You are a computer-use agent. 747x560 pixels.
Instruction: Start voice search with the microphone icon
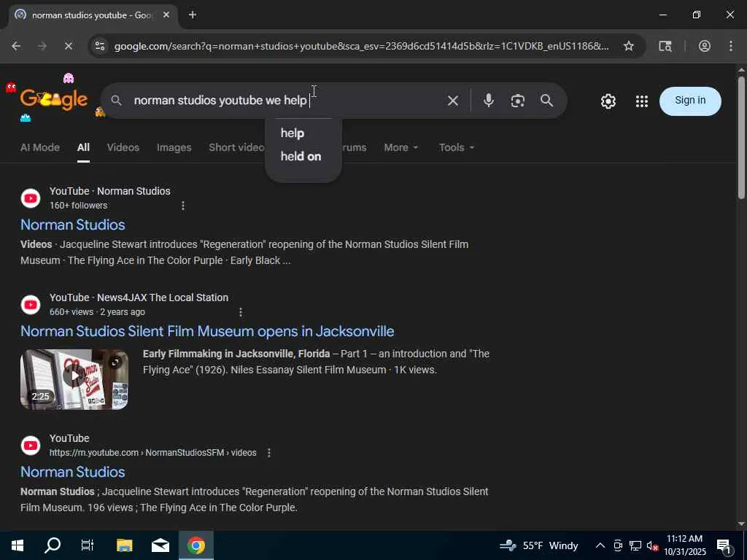click(488, 101)
